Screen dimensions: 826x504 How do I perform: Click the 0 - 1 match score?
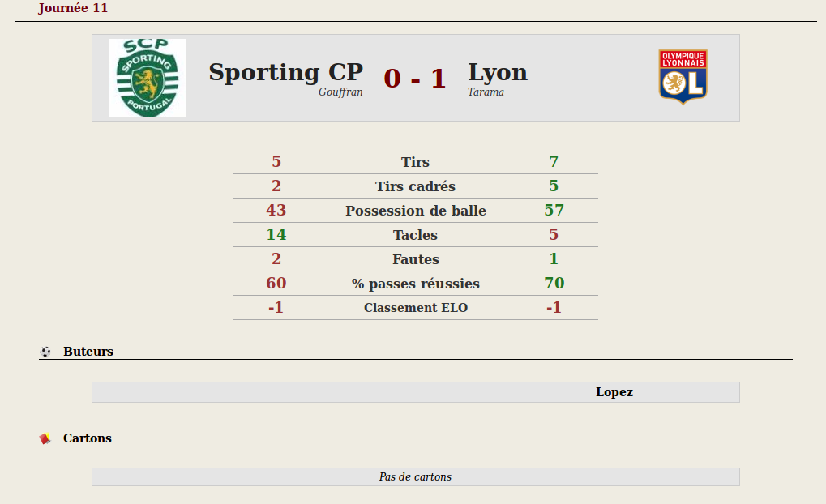pyautogui.click(x=415, y=79)
